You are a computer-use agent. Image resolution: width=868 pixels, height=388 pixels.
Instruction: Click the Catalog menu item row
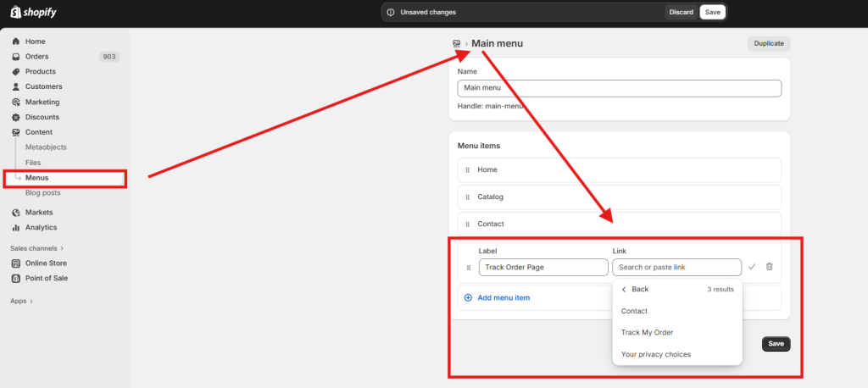click(x=620, y=197)
